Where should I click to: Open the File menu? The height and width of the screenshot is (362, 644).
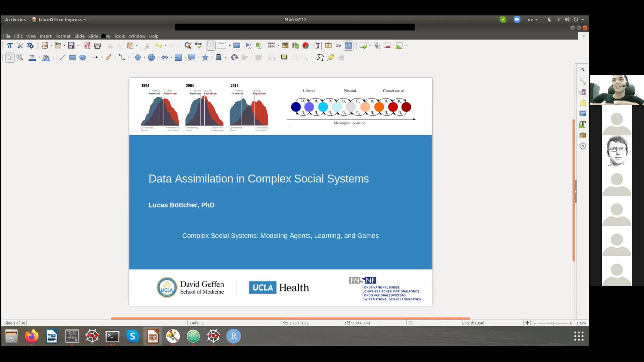point(7,36)
